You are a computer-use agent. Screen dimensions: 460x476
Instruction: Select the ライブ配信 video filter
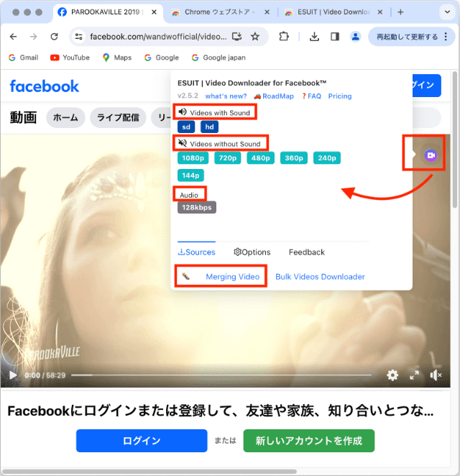(x=118, y=117)
